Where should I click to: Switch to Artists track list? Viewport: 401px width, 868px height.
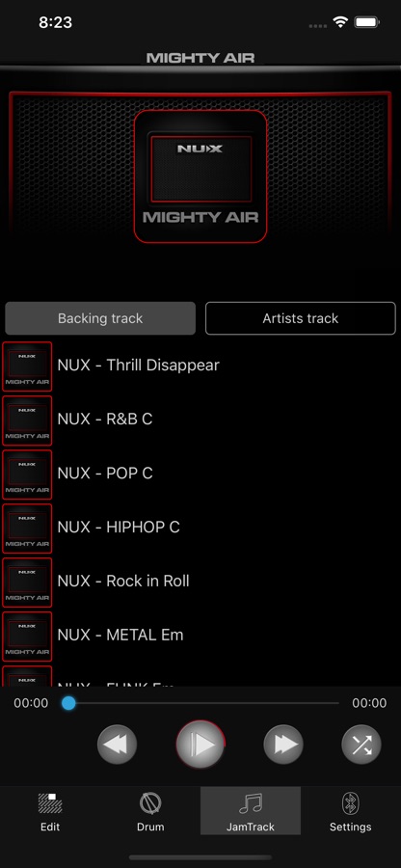pos(301,318)
